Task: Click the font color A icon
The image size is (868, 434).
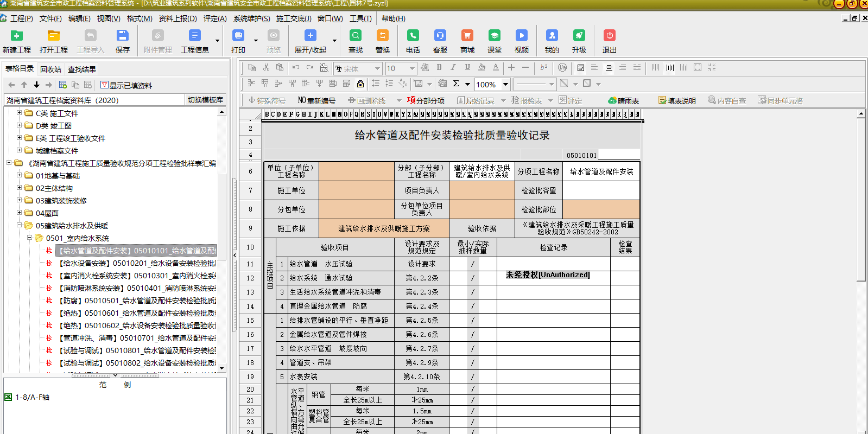Action: [496, 68]
